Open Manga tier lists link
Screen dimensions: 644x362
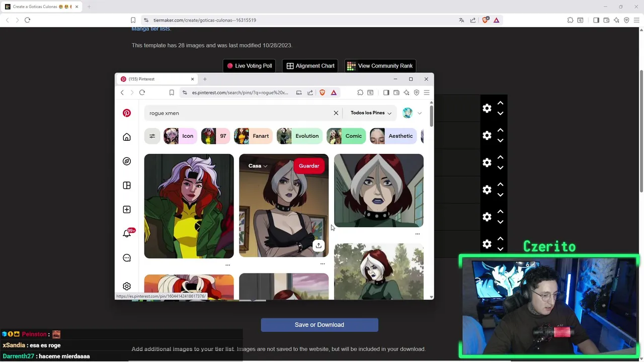tap(151, 29)
